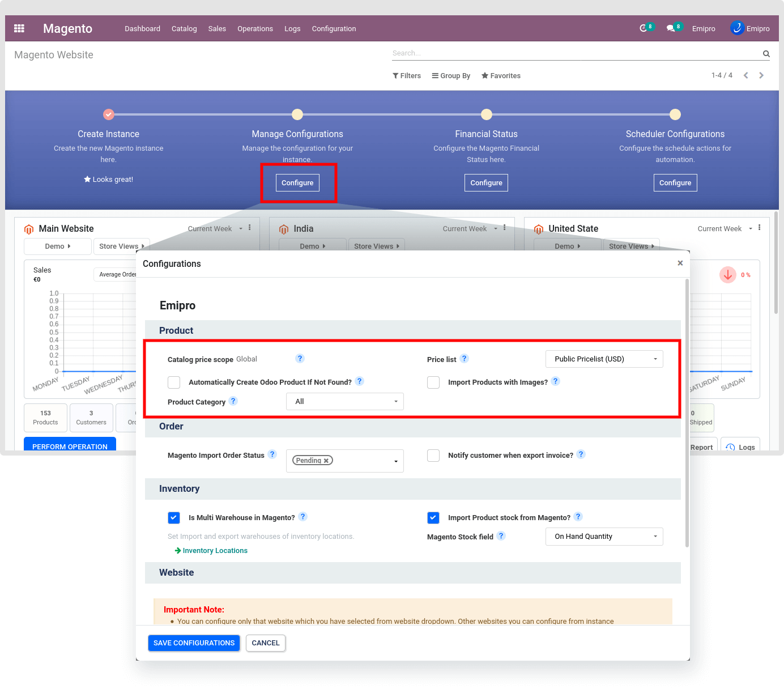Open the Logs menu
The width and height of the screenshot is (784, 689).
pyautogui.click(x=292, y=29)
